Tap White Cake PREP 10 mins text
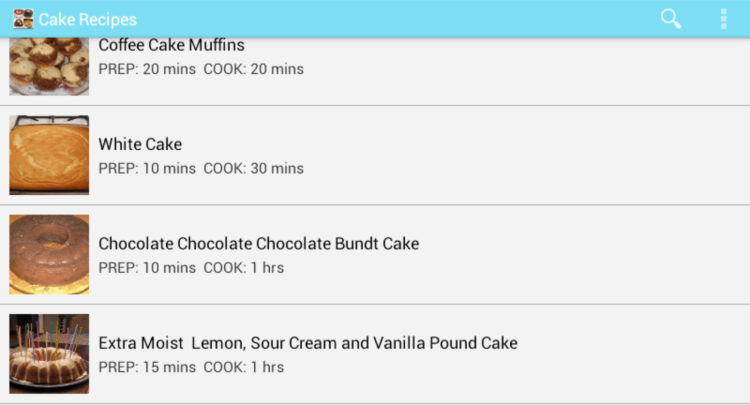This screenshot has height=405, width=750. click(147, 168)
